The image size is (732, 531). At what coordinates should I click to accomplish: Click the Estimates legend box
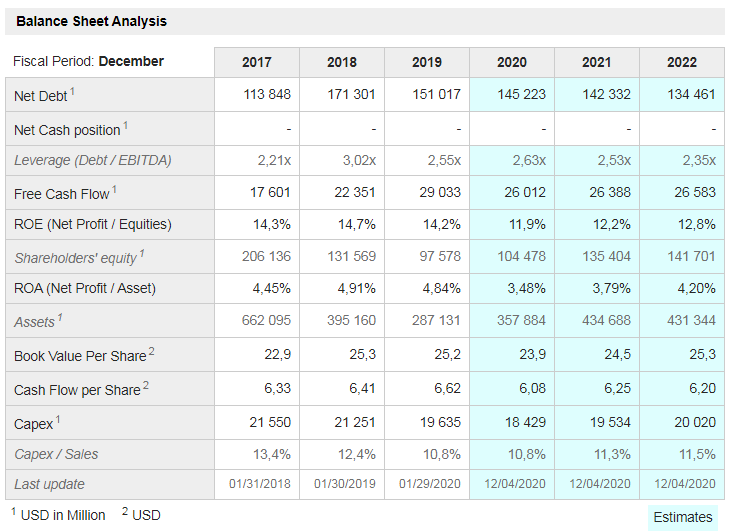click(683, 517)
